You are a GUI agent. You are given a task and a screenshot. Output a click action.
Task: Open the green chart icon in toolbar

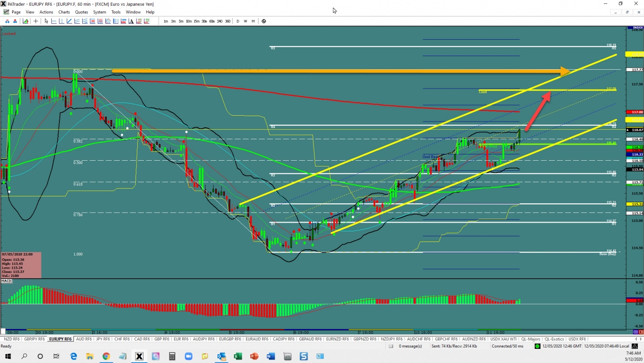pos(25,21)
